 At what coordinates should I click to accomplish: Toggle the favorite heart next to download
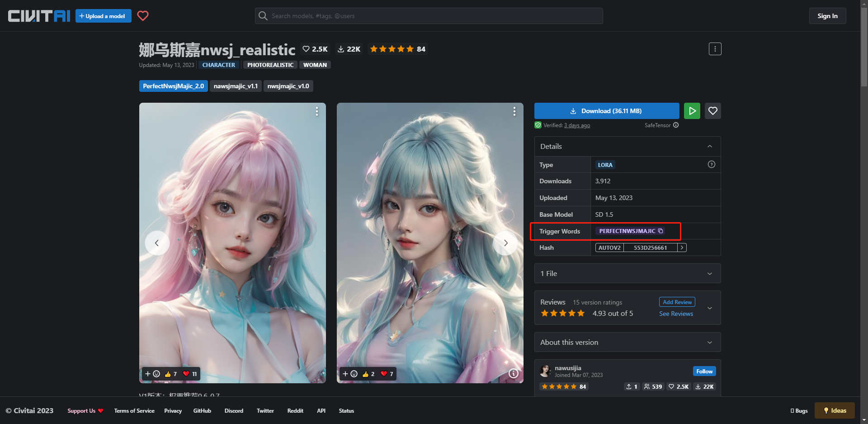click(x=712, y=111)
